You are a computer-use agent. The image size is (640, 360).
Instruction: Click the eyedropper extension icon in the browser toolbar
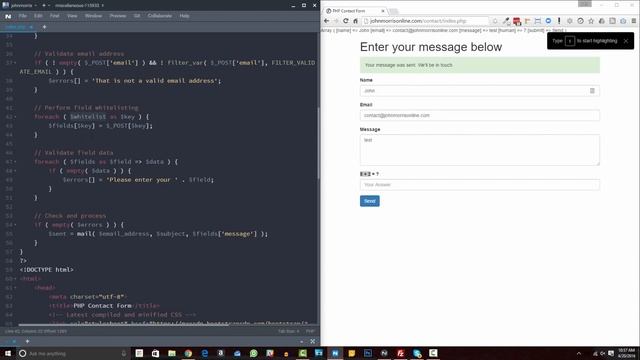[x=506, y=21]
